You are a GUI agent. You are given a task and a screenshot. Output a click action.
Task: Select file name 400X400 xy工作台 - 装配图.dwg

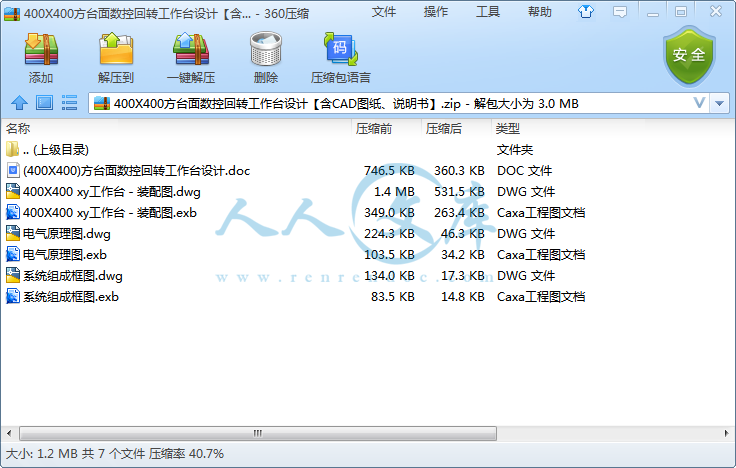(x=112, y=192)
